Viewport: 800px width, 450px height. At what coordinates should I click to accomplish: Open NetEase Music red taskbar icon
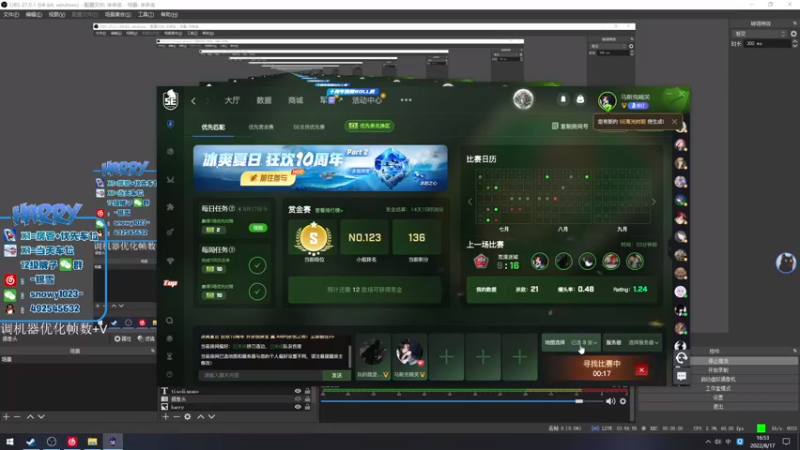coord(72,441)
